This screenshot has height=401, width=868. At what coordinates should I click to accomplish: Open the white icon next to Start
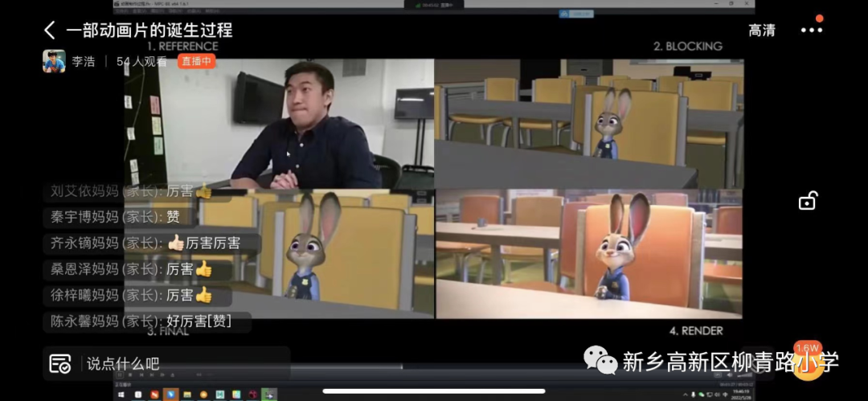pyautogui.click(x=138, y=395)
